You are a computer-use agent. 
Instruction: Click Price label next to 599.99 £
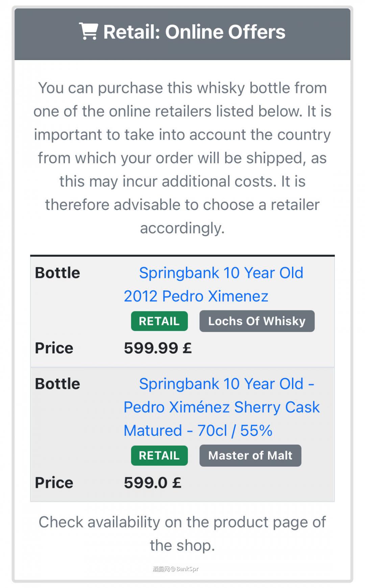54,348
